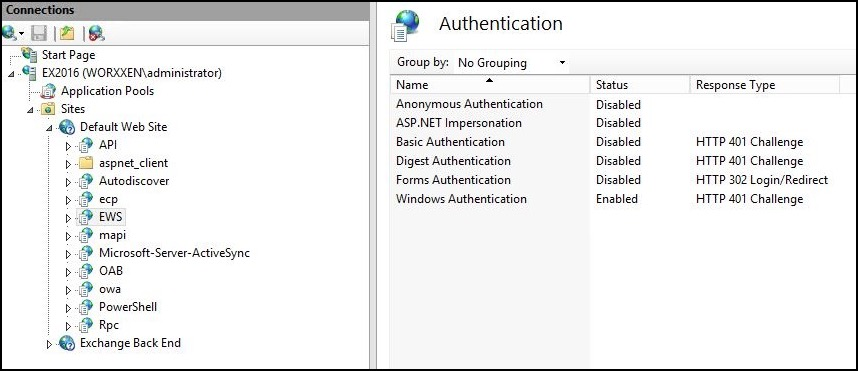Expand the EWS tree node
This screenshot has height=371, width=858.
click(68, 218)
